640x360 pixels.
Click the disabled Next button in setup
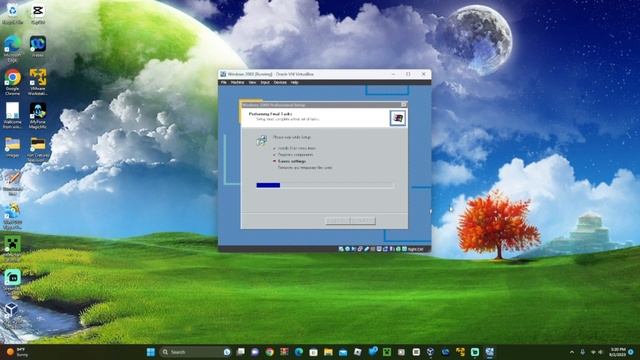[x=362, y=221]
